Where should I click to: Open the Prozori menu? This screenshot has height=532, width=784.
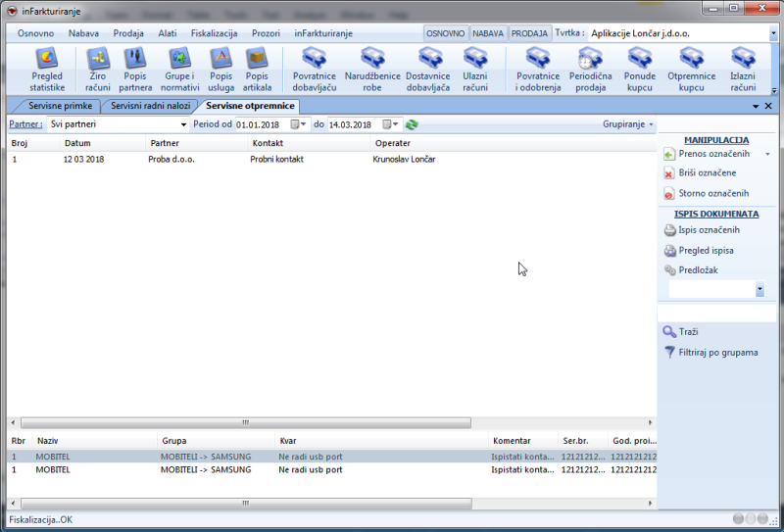click(266, 33)
